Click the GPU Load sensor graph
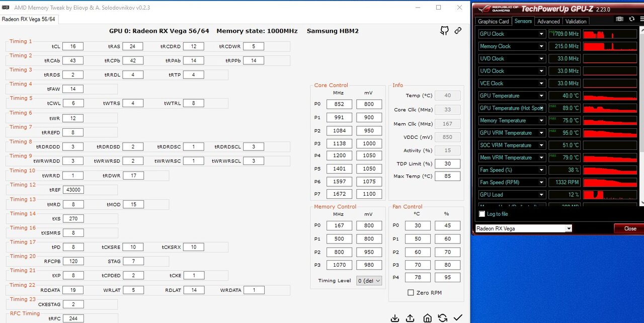The width and height of the screenshot is (644, 323). 610,195
